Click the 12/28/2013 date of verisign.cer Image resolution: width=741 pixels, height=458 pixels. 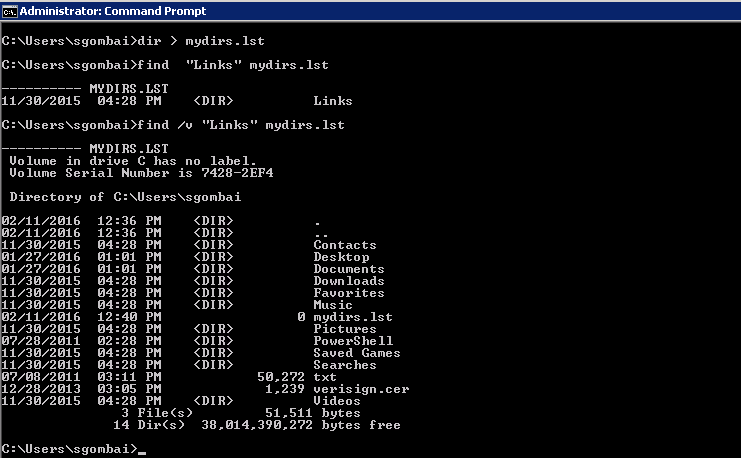tap(41, 389)
